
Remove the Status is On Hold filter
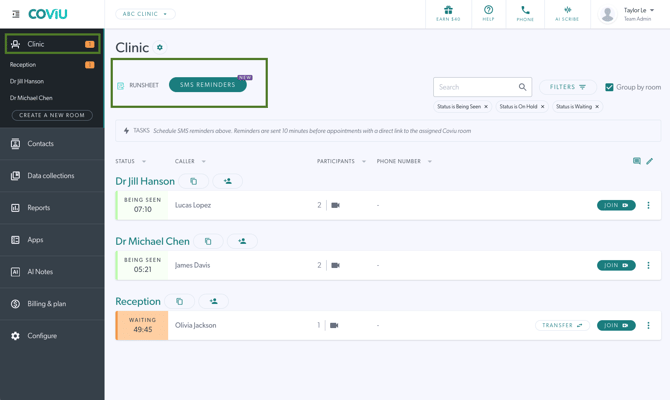(x=543, y=106)
